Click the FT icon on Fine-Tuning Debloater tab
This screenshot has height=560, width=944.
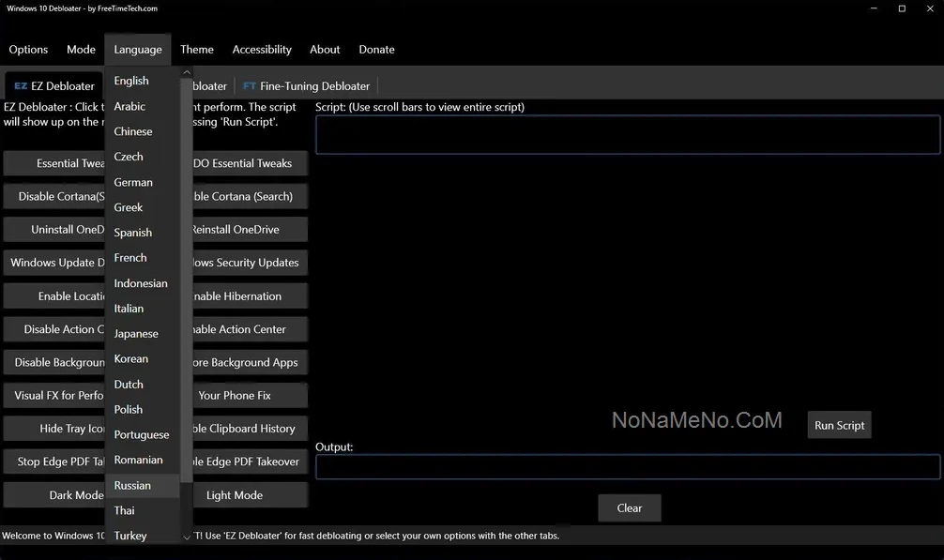249,86
